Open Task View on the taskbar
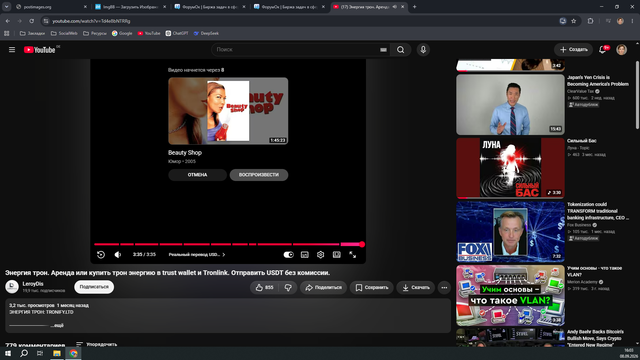Image resolution: width=640 pixels, height=360 pixels. [x=40, y=353]
